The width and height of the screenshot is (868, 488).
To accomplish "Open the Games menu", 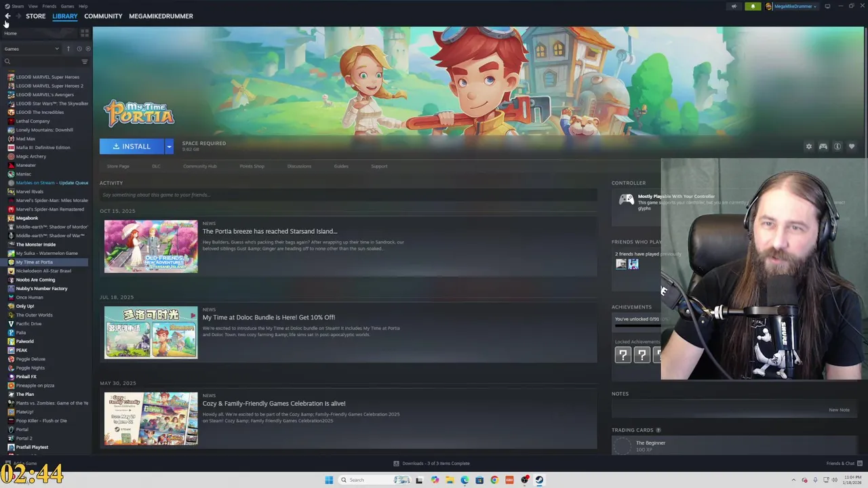I will pyautogui.click(x=67, y=6).
